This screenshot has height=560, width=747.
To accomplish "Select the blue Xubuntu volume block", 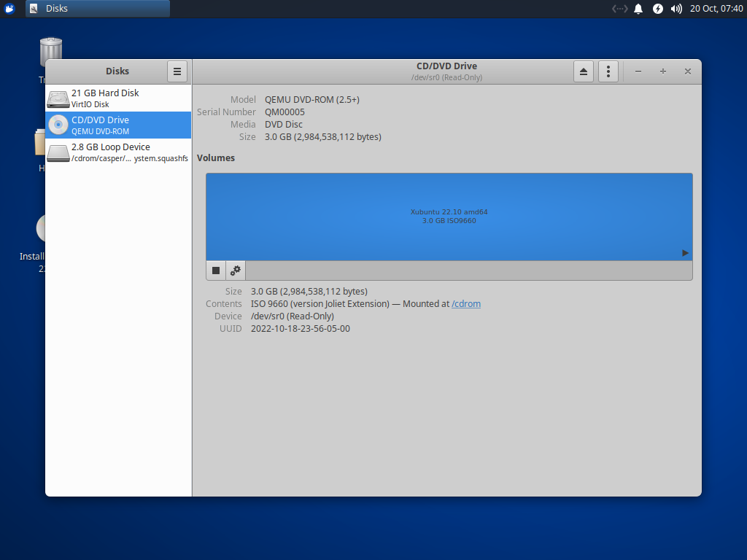I will coord(448,217).
